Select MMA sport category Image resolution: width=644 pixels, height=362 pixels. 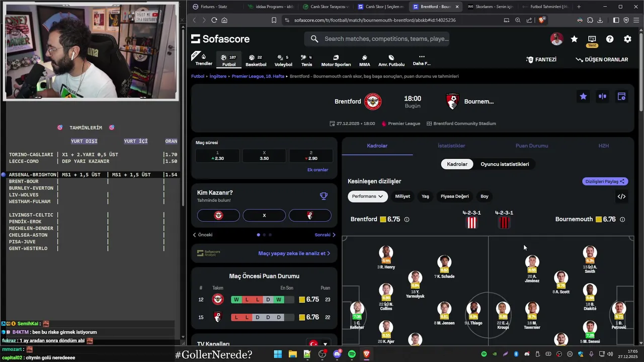pos(365,60)
